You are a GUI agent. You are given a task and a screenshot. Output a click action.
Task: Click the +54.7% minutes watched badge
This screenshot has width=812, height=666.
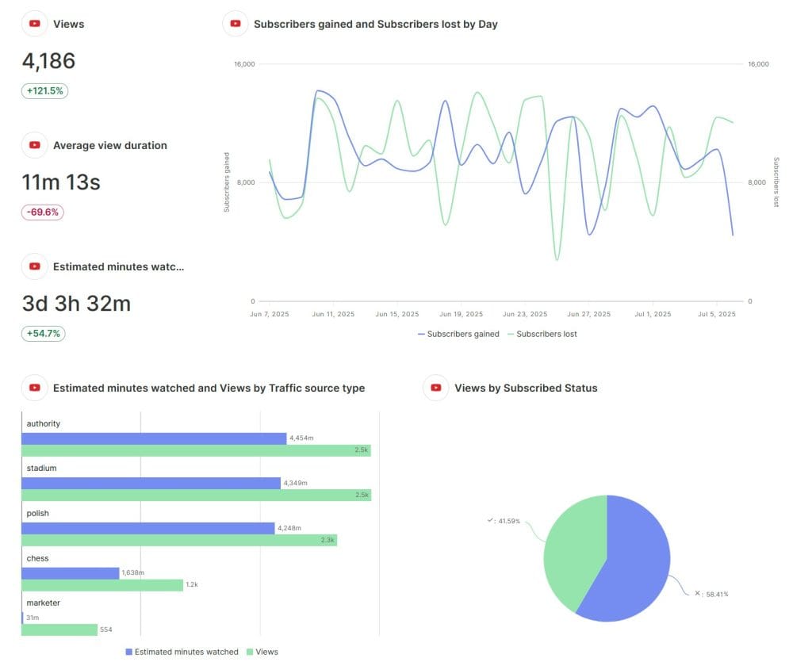point(44,334)
